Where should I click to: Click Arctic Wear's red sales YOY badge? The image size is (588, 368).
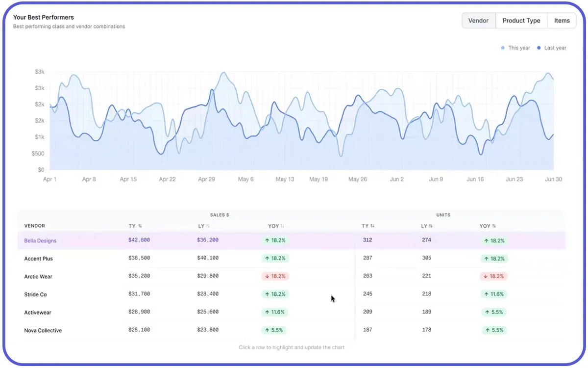click(275, 276)
